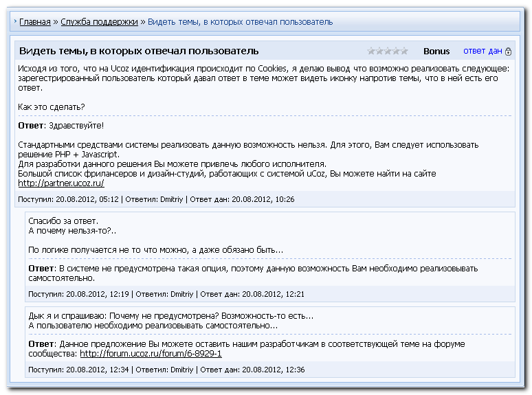
Task: Click the Bonus label in the header
Action: tap(436, 52)
